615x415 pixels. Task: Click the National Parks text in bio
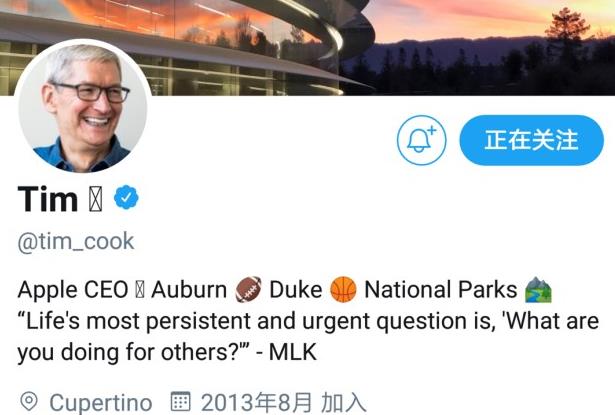click(441, 290)
